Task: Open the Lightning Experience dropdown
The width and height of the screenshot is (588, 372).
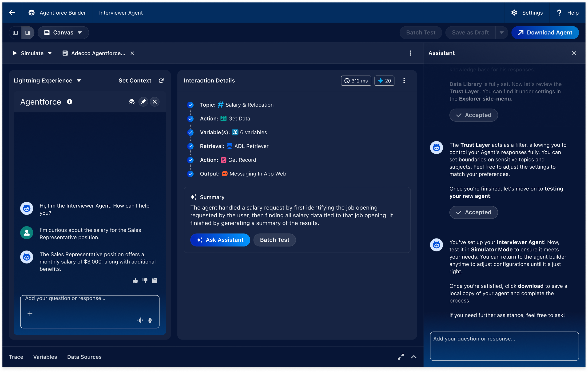Action: pyautogui.click(x=47, y=81)
